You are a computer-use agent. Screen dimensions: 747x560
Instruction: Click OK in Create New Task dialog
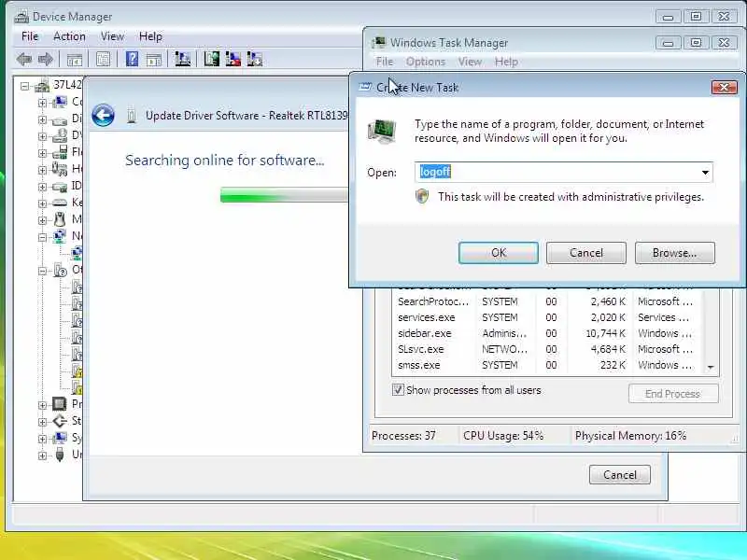[499, 252]
